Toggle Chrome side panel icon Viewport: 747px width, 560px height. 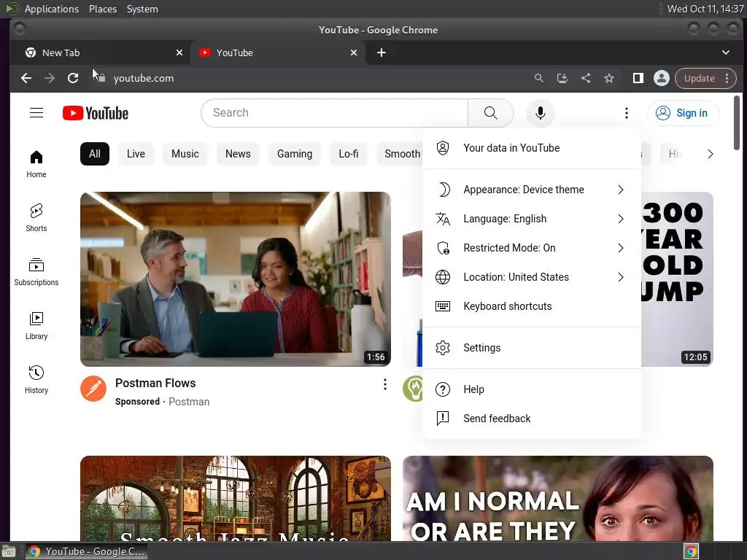click(638, 78)
